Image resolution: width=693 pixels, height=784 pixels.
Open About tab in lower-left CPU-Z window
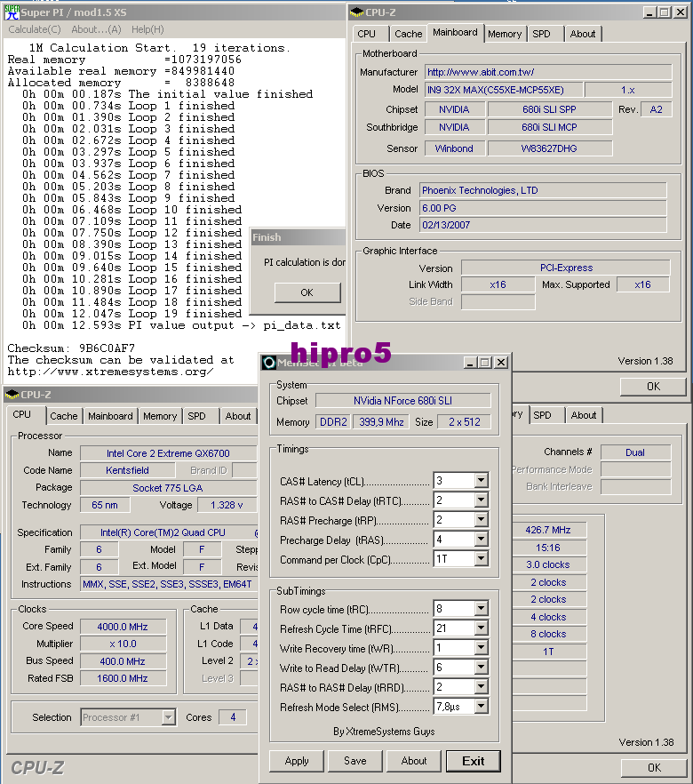pyautogui.click(x=238, y=416)
